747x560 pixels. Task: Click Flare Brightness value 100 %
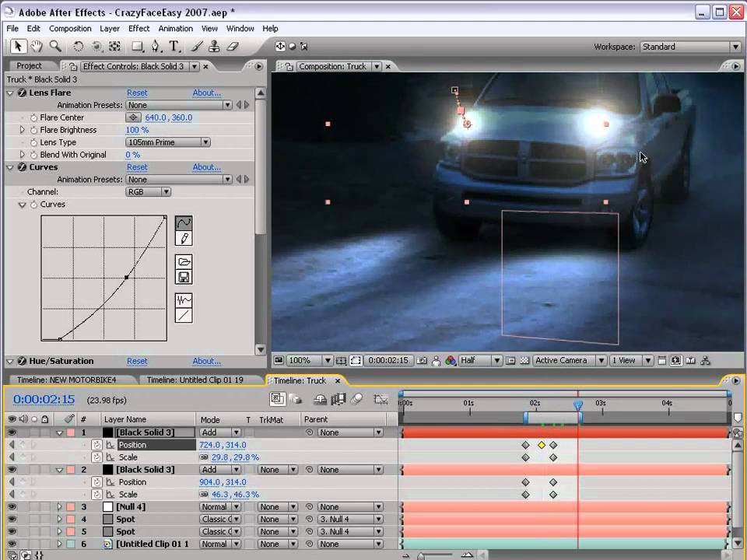tap(137, 130)
